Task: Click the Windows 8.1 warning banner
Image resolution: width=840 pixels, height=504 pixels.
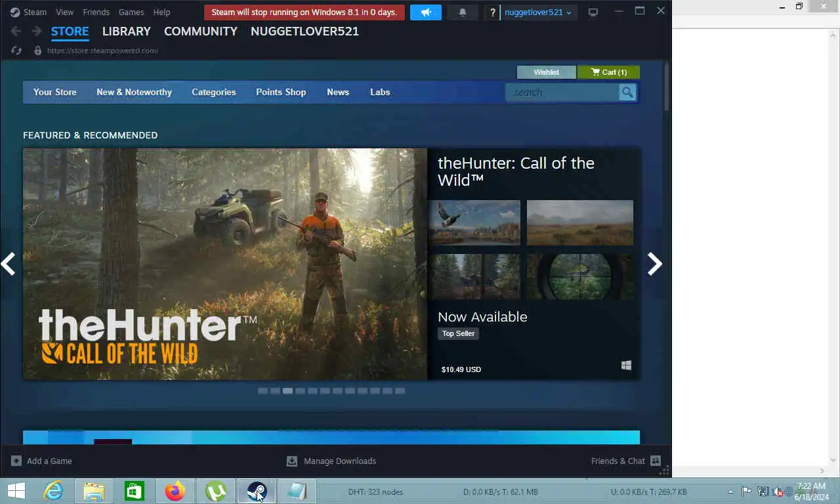Action: click(304, 12)
